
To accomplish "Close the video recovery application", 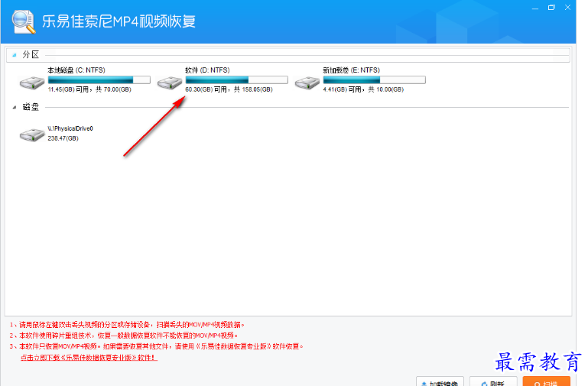I will (x=568, y=8).
